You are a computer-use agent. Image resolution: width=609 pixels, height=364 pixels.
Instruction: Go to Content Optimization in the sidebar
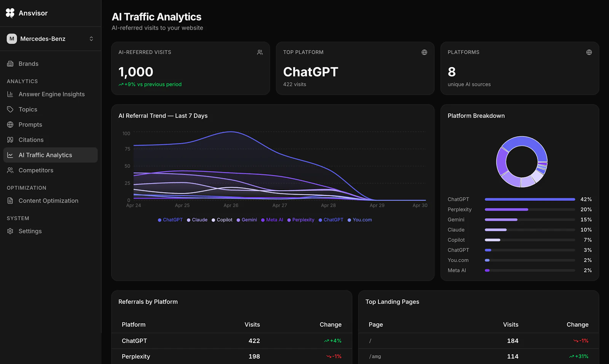51,201
